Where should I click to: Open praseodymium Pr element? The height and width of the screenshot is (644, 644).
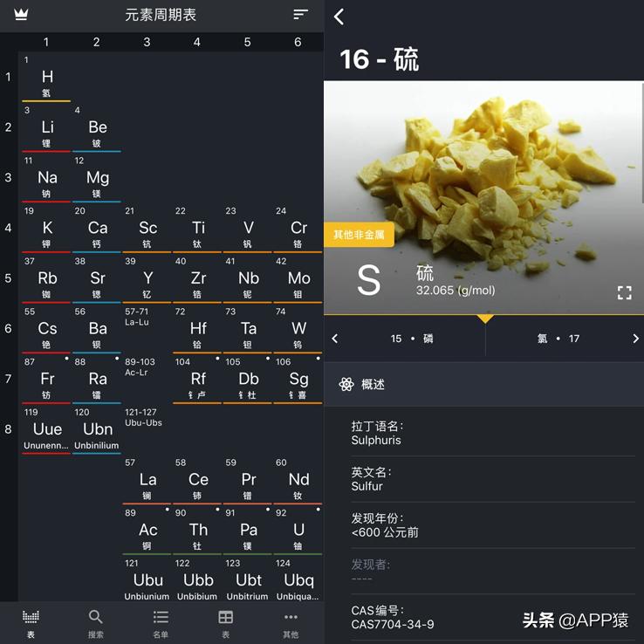(248, 480)
